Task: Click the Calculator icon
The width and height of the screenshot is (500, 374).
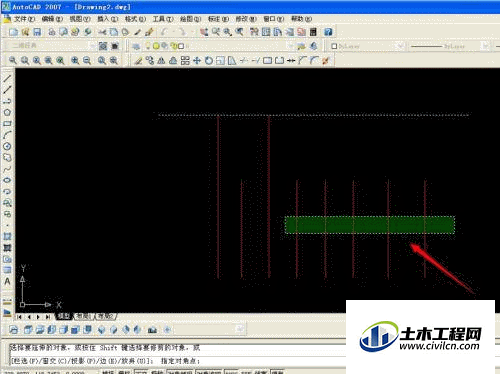Action: point(313,32)
